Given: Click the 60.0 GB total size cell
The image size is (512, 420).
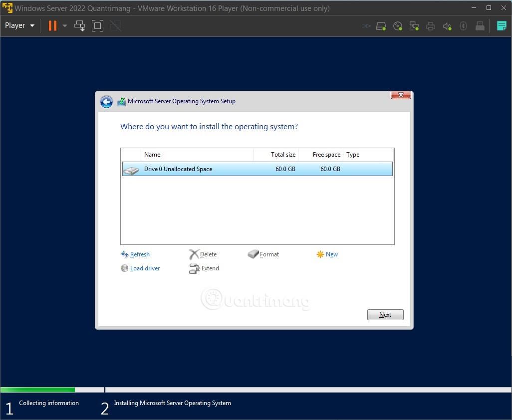Looking at the screenshot, I should pyautogui.click(x=285, y=169).
